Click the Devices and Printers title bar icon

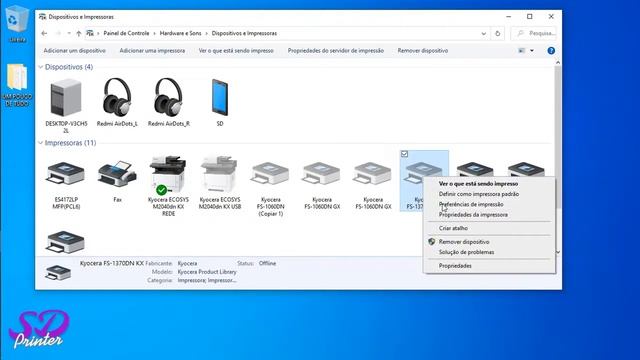tap(42, 17)
